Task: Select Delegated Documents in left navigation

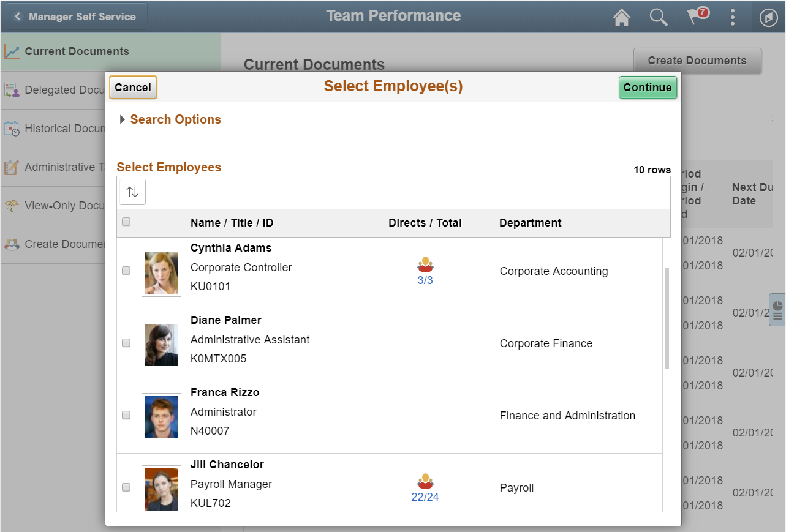Action: coord(53,91)
